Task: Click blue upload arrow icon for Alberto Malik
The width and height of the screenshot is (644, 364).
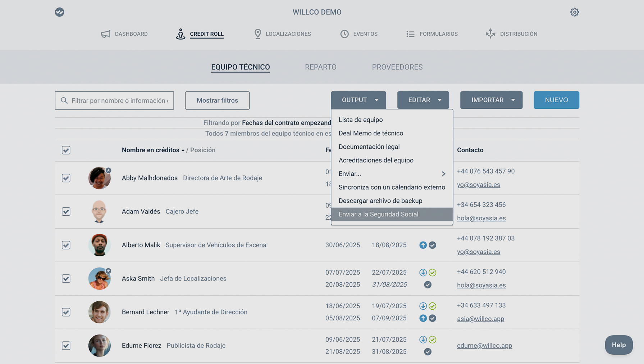Action: (423, 245)
